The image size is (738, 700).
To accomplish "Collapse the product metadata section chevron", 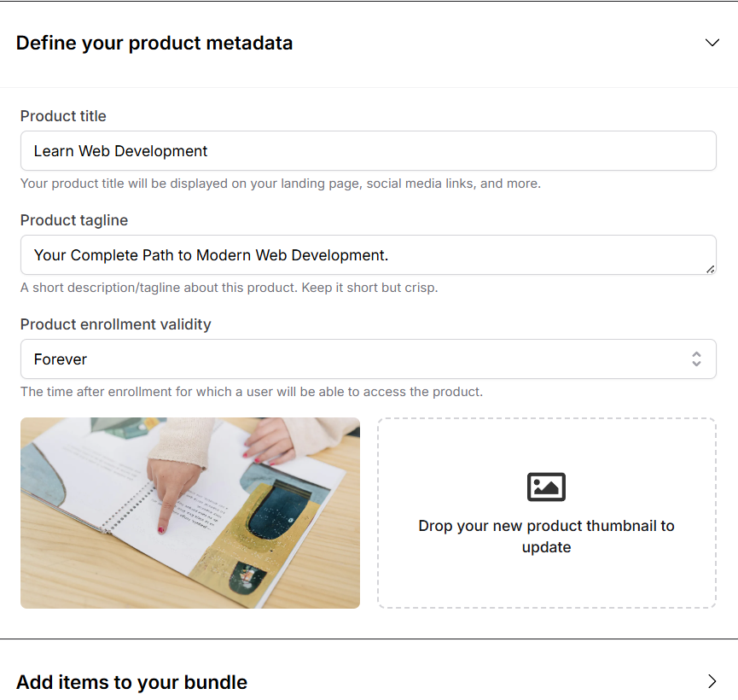I will [712, 43].
